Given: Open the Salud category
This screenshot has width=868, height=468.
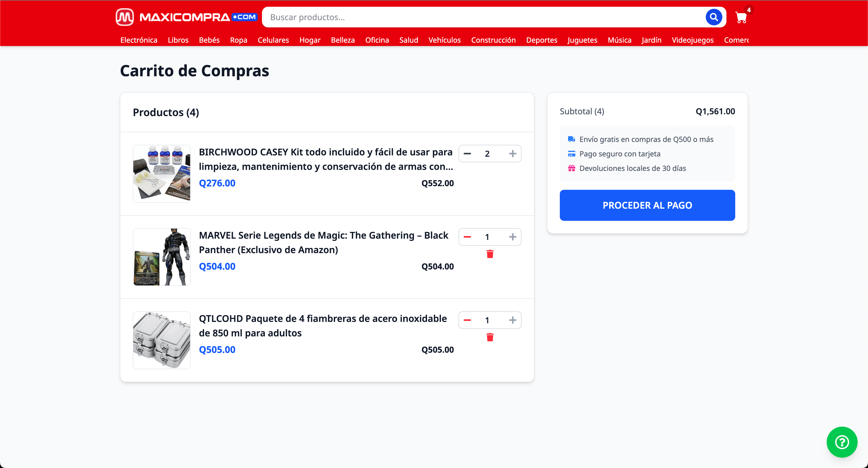Looking at the screenshot, I should tap(409, 40).
